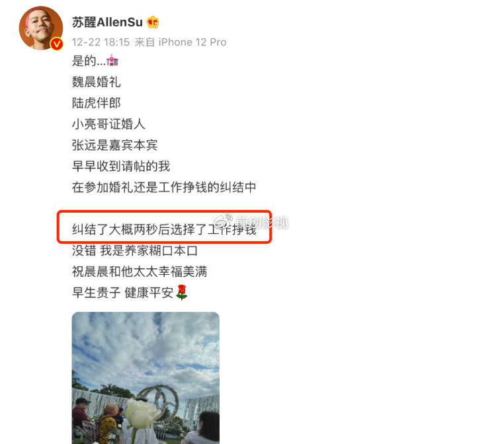Screen dimensions: 504x444
Task: Click the wedding chapel emoji after 是的
Action: (x=112, y=60)
